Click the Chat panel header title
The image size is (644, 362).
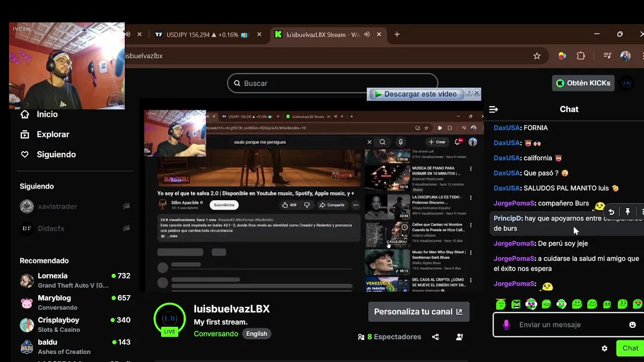coord(569,109)
